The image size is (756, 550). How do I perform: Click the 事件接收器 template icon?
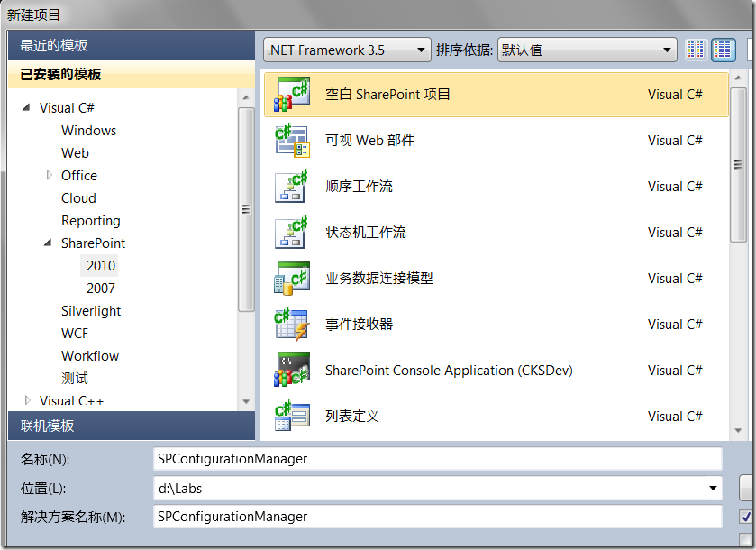coord(292,325)
